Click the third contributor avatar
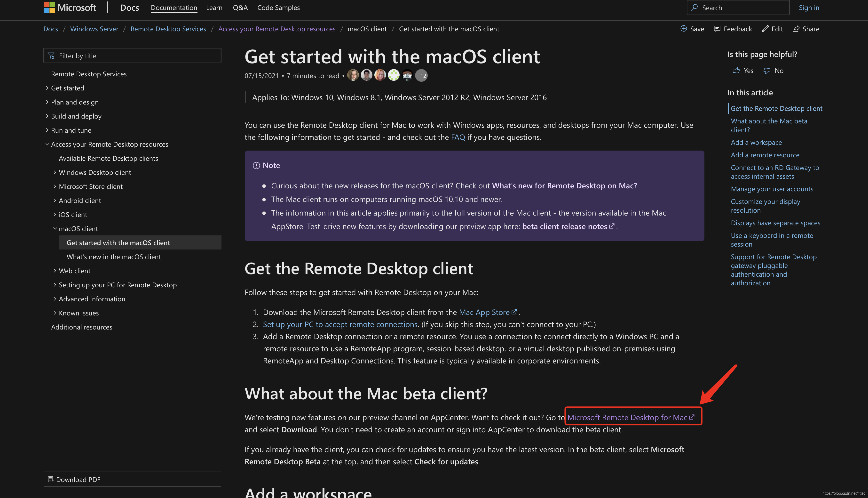The width and height of the screenshot is (868, 498). [380, 75]
